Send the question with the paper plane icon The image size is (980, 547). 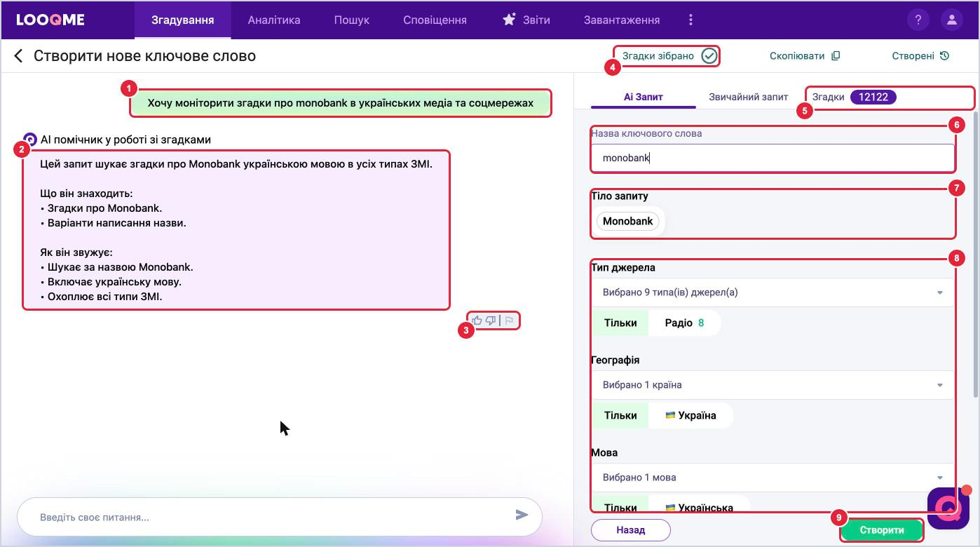tap(522, 515)
